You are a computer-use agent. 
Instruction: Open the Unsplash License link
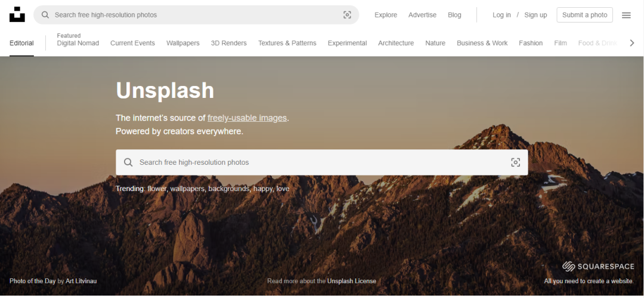coord(351,281)
